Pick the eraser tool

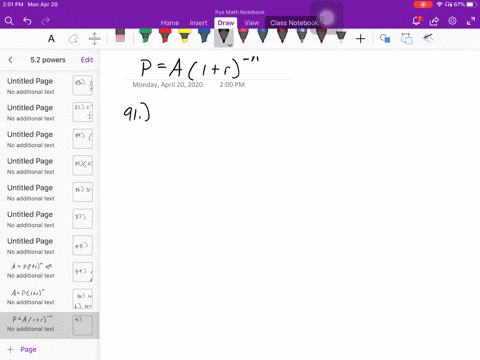pos(120,36)
